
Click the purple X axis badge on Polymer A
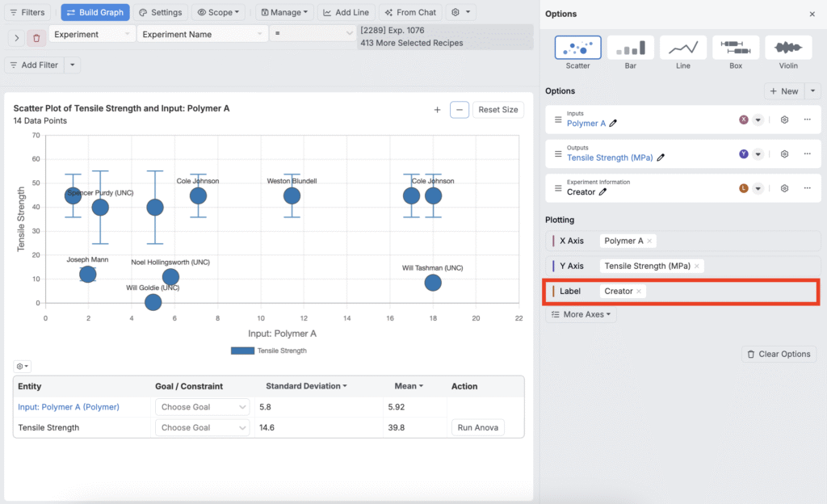[x=744, y=120]
